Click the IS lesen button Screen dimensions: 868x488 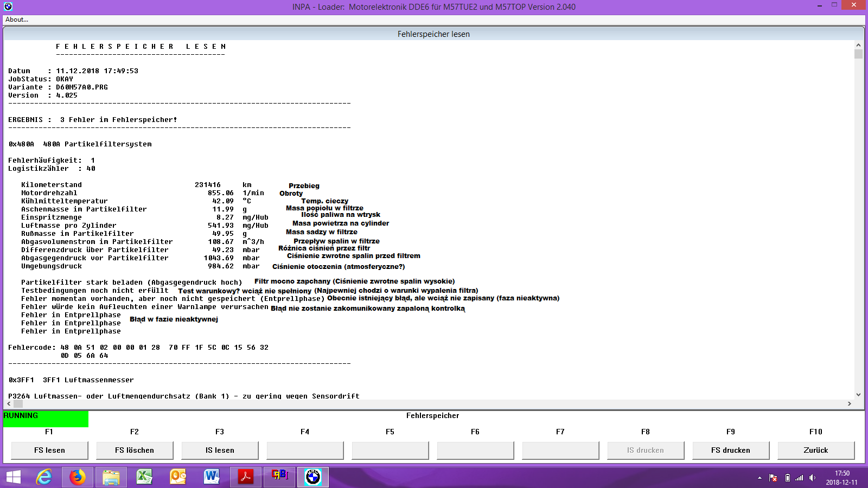tap(220, 450)
